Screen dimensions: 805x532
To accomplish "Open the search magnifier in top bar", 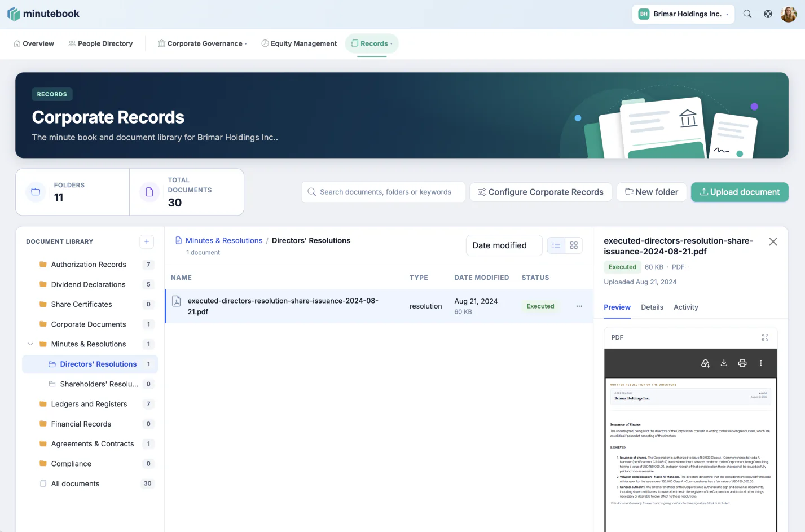I will point(747,14).
